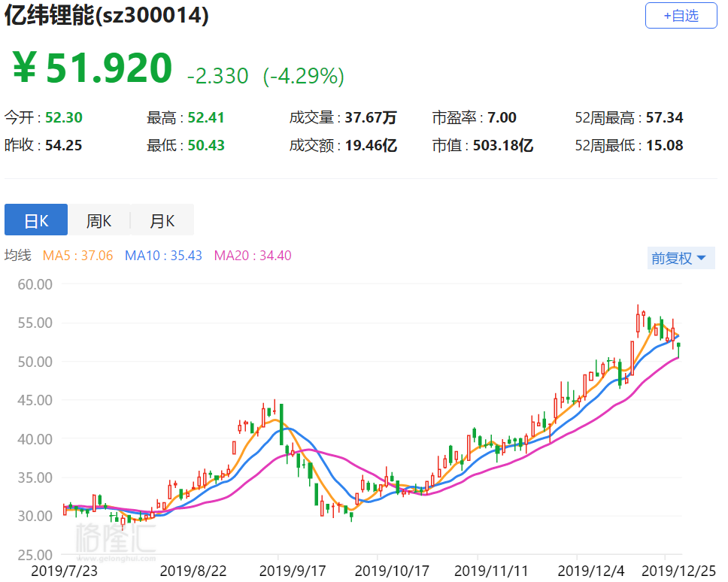Click the 2019/10/17 date on the axis
Viewport: 728px width, 582px height.
pos(392,571)
